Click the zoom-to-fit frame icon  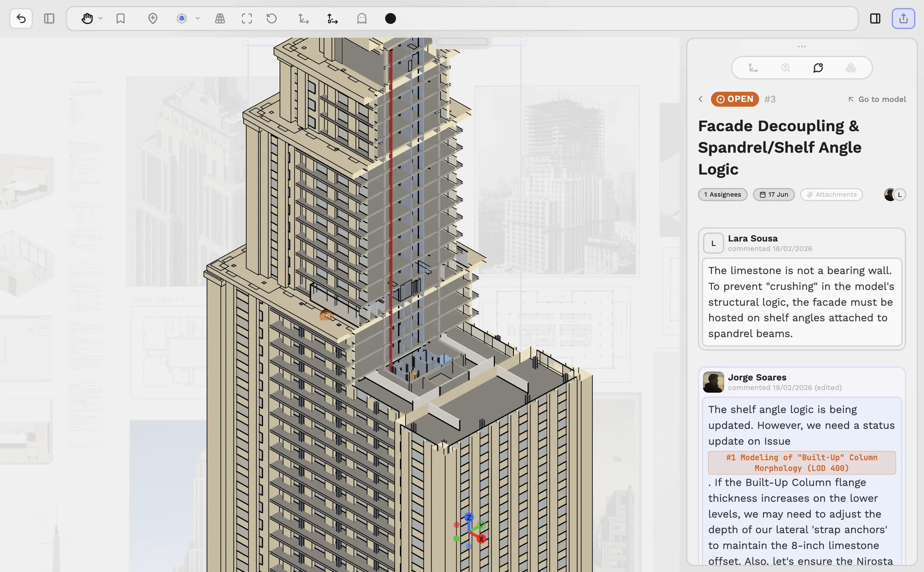pyautogui.click(x=247, y=19)
